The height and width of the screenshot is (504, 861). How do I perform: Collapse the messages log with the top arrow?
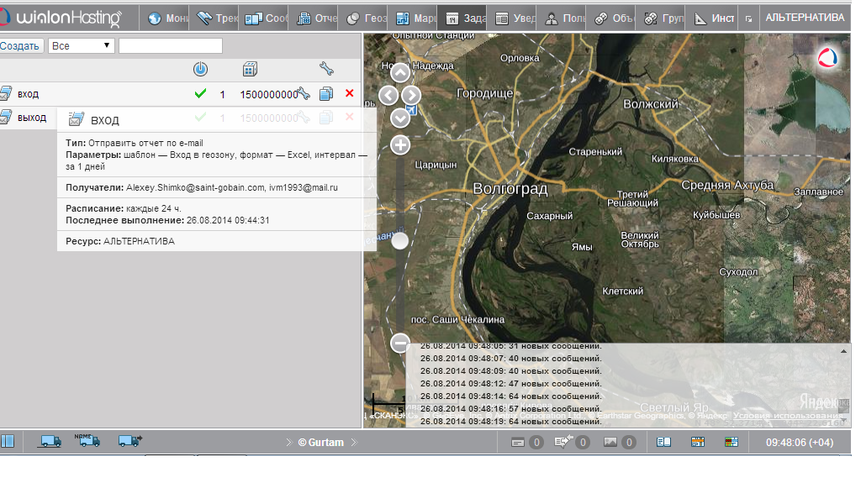pyautogui.click(x=843, y=349)
